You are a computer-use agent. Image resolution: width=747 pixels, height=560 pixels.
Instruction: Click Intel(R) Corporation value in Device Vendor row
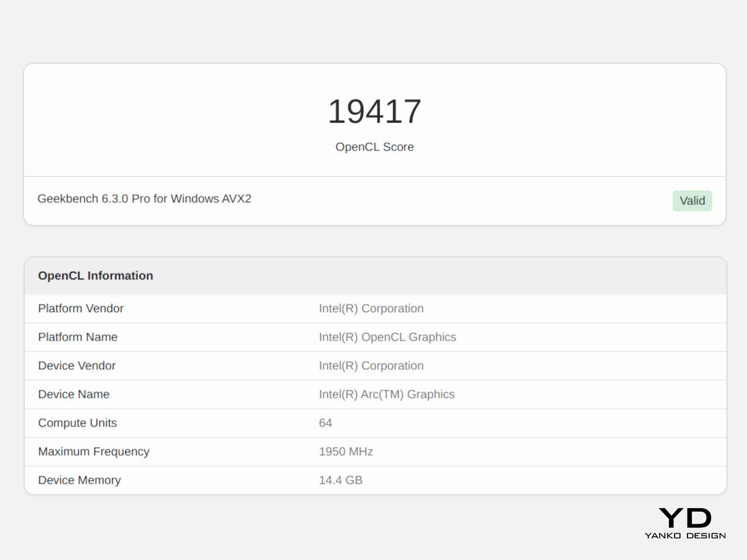pos(371,366)
